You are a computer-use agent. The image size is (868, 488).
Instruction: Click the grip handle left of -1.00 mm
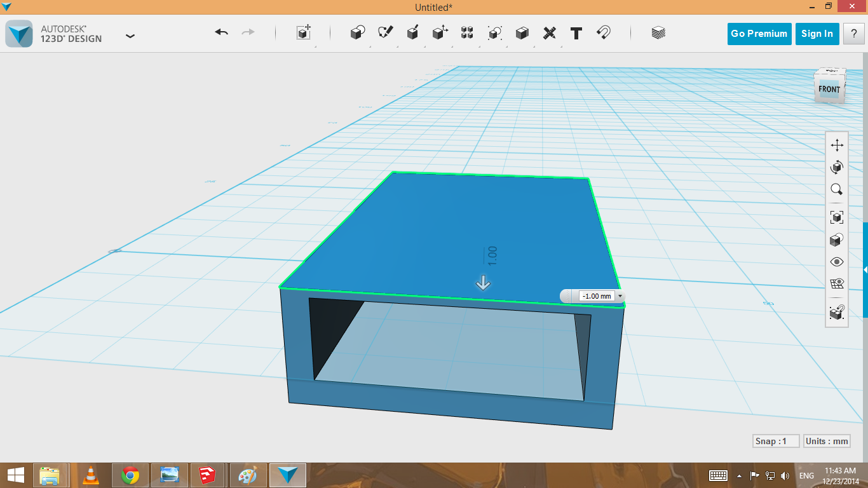pyautogui.click(x=568, y=296)
